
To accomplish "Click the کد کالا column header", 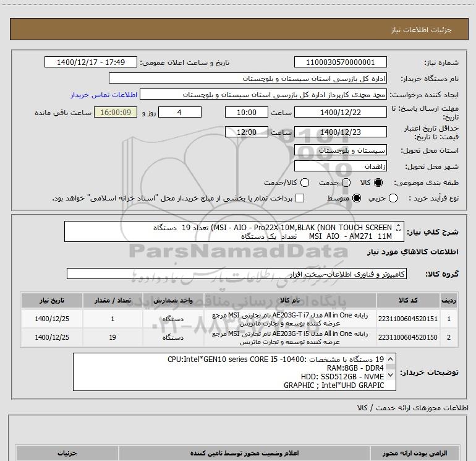I will 408,300.
